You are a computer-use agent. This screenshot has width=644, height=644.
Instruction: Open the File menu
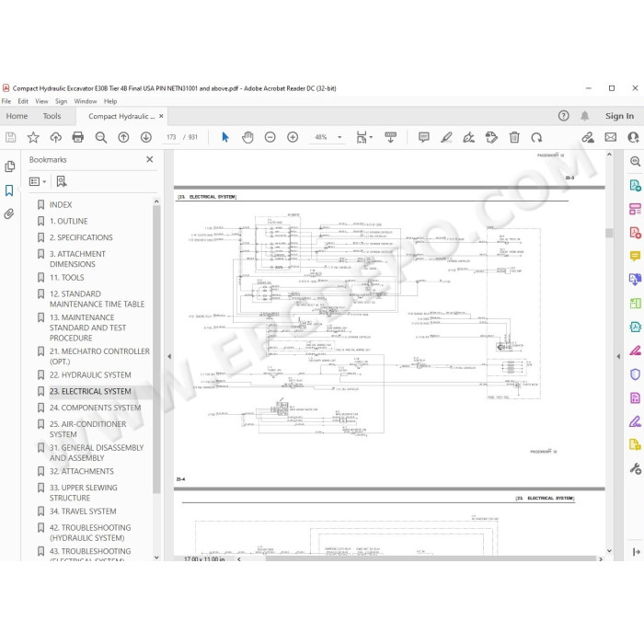point(6,101)
